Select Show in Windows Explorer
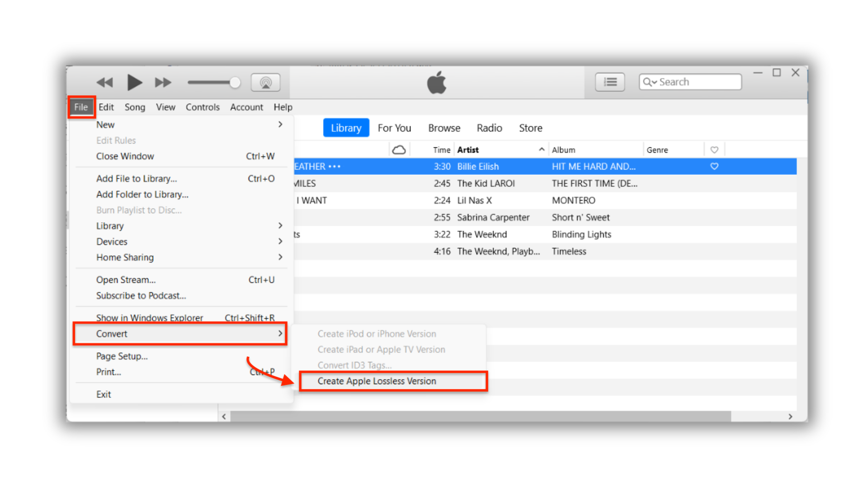Image resolution: width=868 pixels, height=488 pixels. point(181,318)
